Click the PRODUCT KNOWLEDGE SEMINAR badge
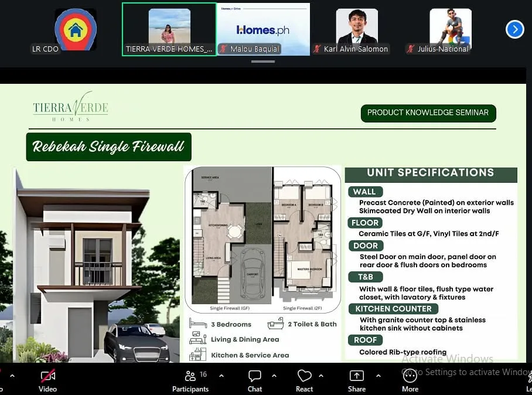 (428, 113)
